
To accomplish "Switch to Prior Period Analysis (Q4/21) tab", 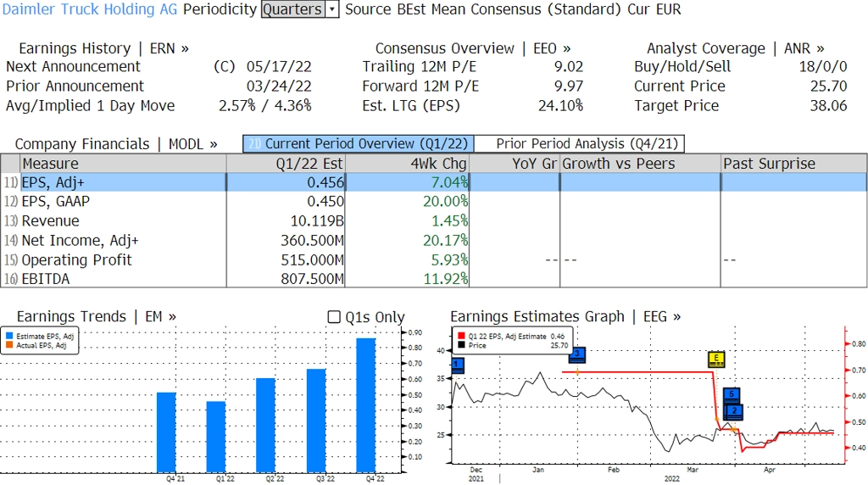I will (x=580, y=144).
